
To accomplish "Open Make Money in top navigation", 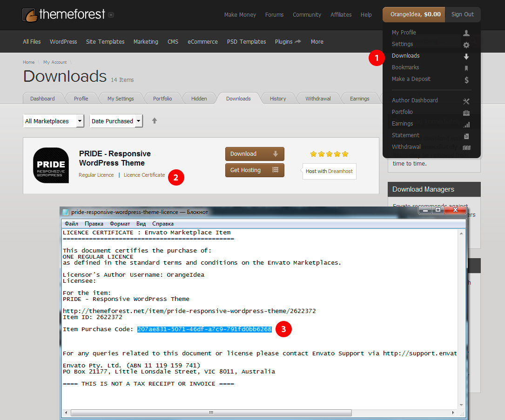I will tap(240, 15).
